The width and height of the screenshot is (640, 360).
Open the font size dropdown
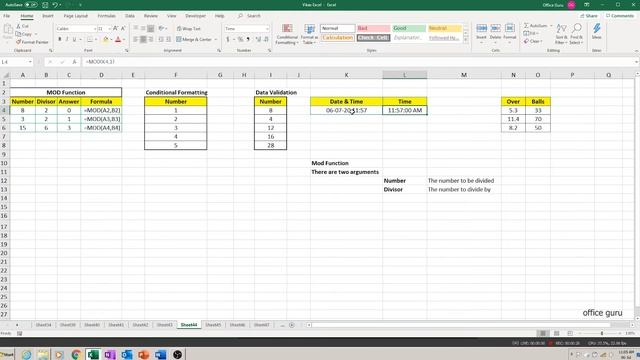[x=110, y=29]
